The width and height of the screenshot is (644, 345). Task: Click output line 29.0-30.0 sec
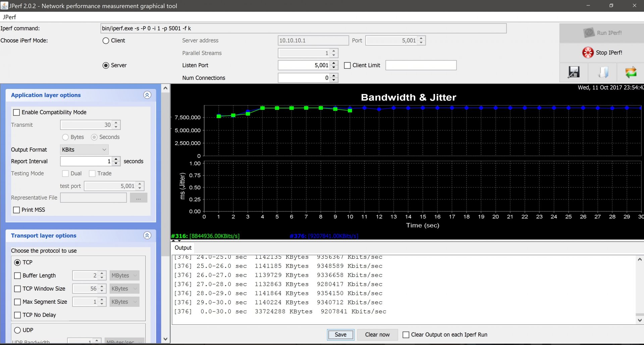point(278,302)
